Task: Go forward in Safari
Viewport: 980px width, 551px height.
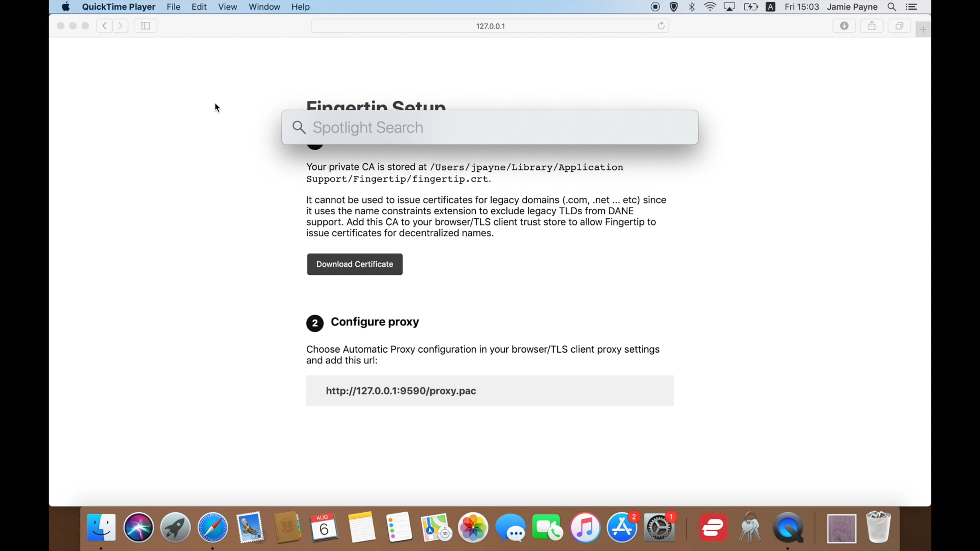Action: pyautogui.click(x=120, y=26)
